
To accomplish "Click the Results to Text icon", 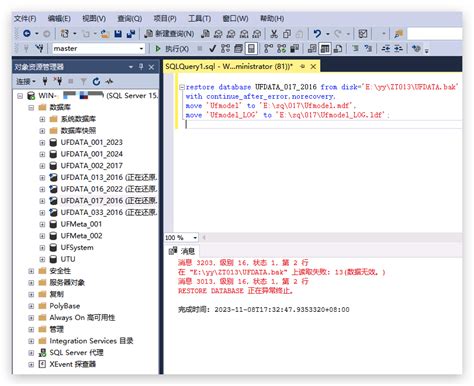I will (x=312, y=49).
